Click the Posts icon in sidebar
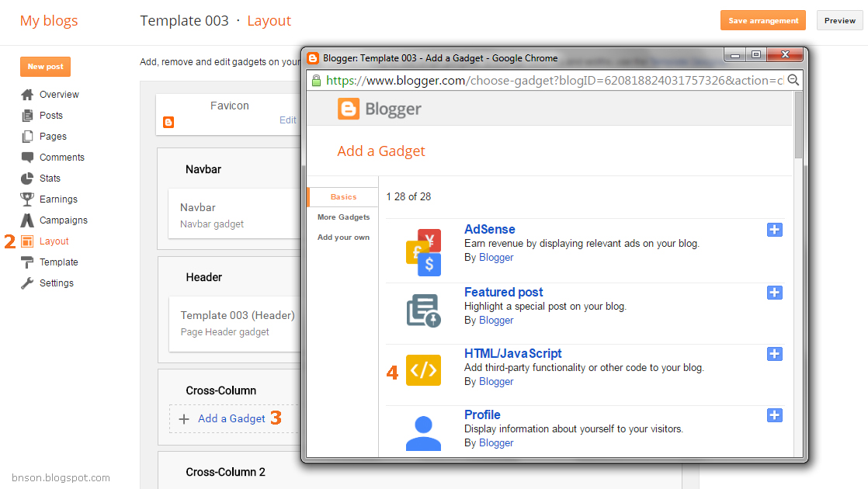 pos(27,116)
